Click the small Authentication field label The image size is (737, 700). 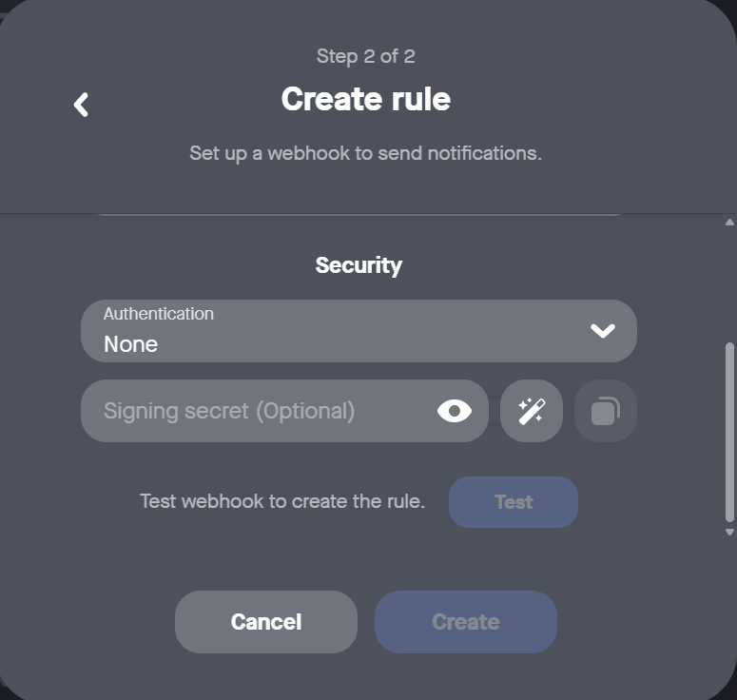click(x=159, y=314)
